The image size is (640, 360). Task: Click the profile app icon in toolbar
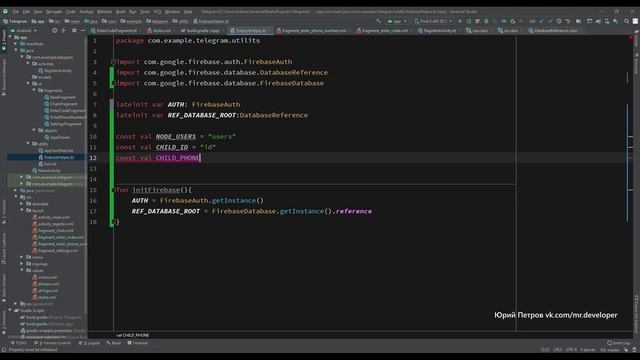click(504, 21)
